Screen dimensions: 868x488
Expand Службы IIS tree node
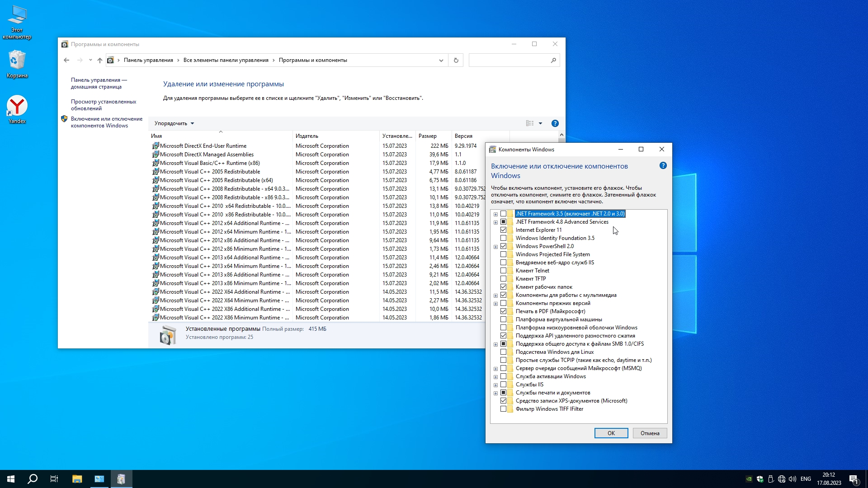[495, 385]
